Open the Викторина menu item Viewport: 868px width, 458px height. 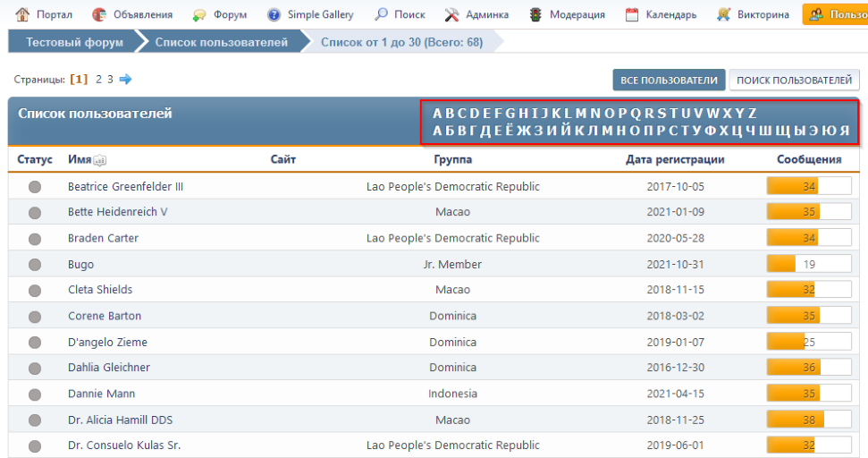[x=763, y=14]
